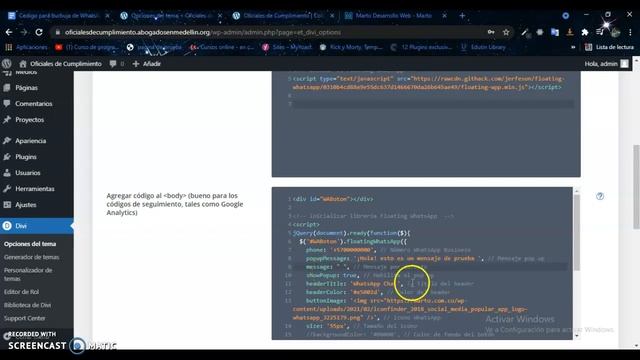This screenshot has width=640, height=360.
Task: Click scroll-down arrow of body editor
Action: pyautogui.click(x=576, y=336)
